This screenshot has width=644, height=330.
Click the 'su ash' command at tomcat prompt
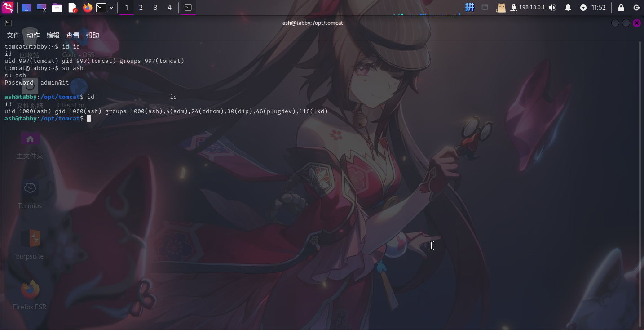click(73, 68)
